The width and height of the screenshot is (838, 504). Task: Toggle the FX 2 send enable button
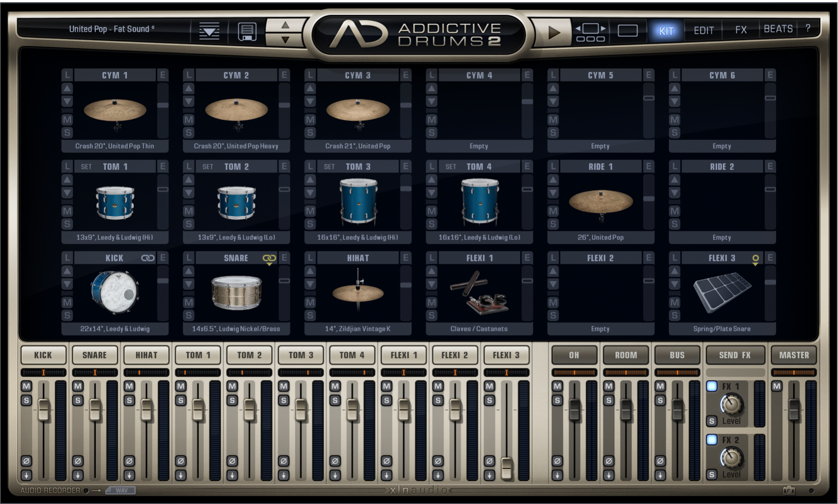pyautogui.click(x=712, y=439)
